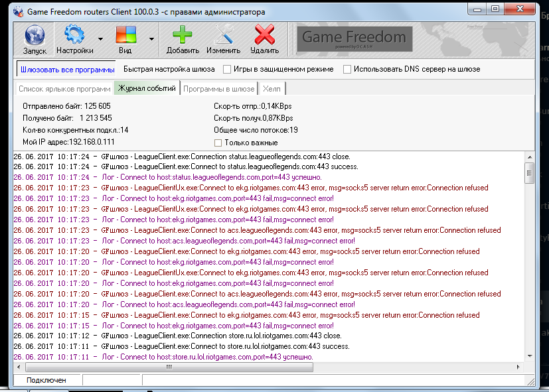The width and height of the screenshot is (549, 392).
Task: Open Настройки gear settings icon
Action: [74, 34]
